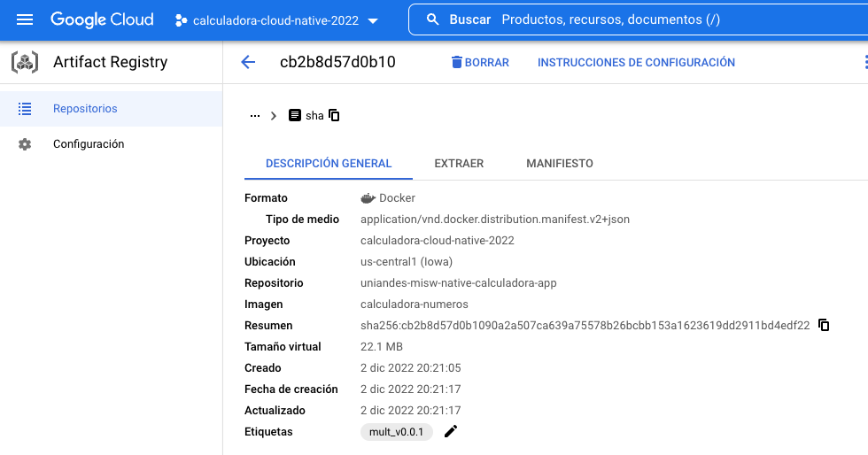Screen dimensions: 868x455
Task: Open the hamburger navigation menu
Action: coord(25,20)
